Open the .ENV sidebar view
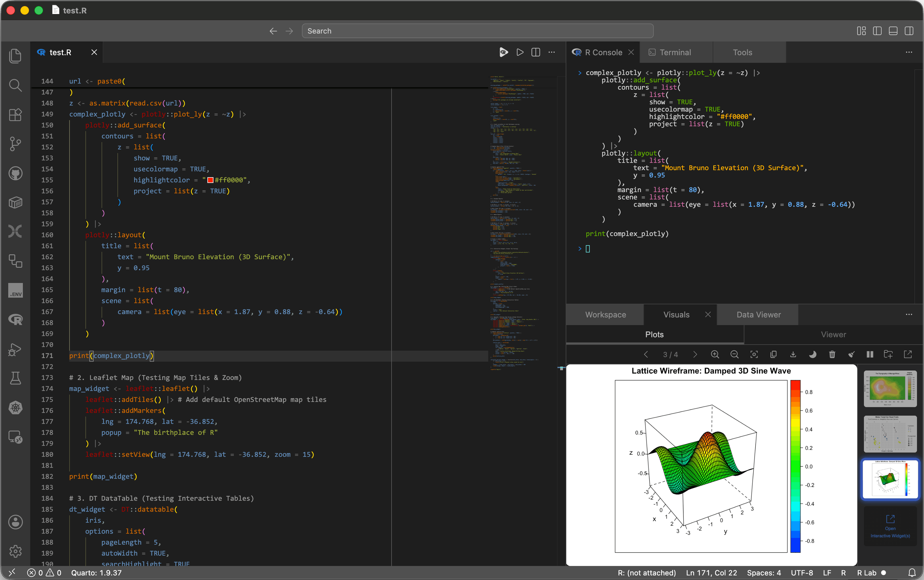 pyautogui.click(x=15, y=290)
